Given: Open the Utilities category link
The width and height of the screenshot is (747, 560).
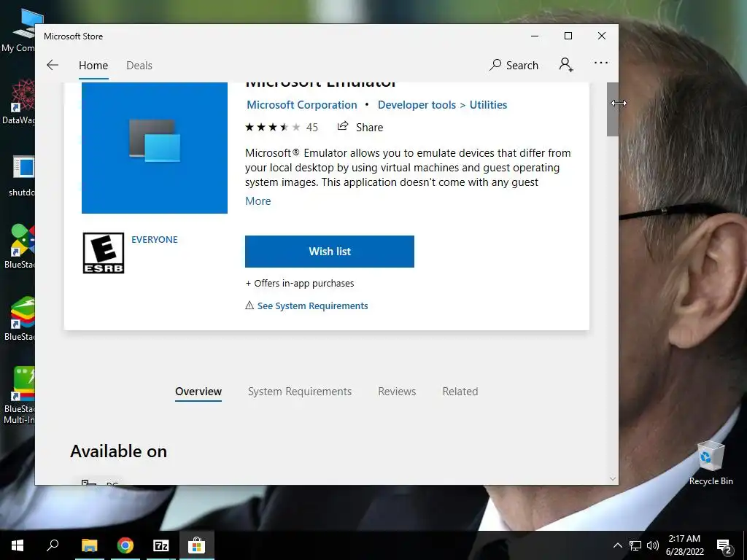Looking at the screenshot, I should [488, 105].
